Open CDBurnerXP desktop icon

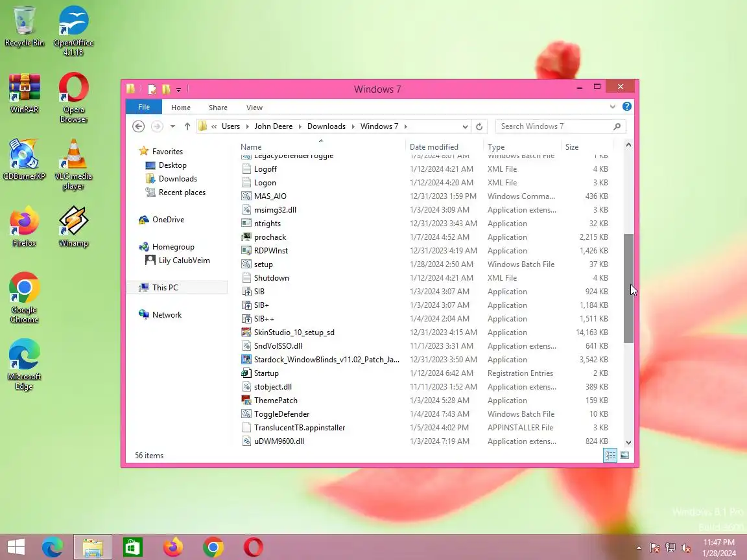24,159
